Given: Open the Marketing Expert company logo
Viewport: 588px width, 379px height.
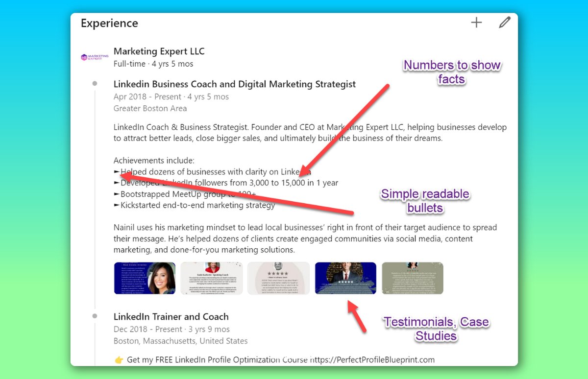Looking at the screenshot, I should [x=95, y=57].
